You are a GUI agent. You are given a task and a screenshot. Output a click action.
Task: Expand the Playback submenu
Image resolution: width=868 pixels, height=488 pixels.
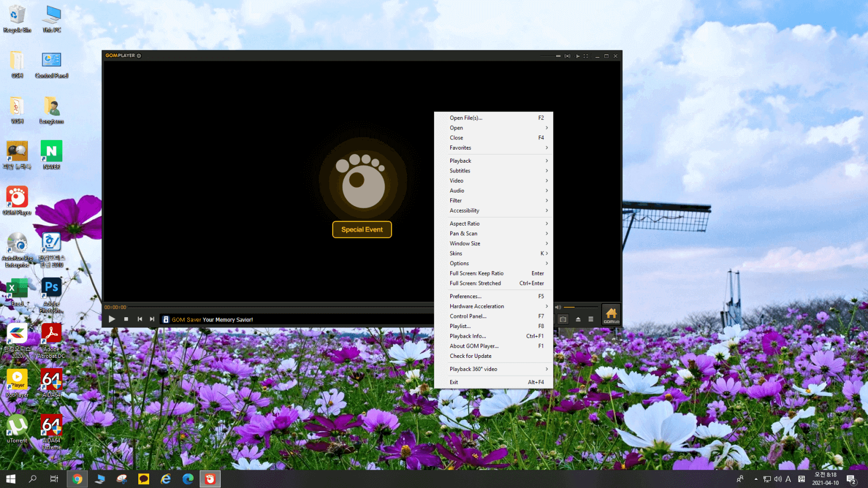point(494,160)
